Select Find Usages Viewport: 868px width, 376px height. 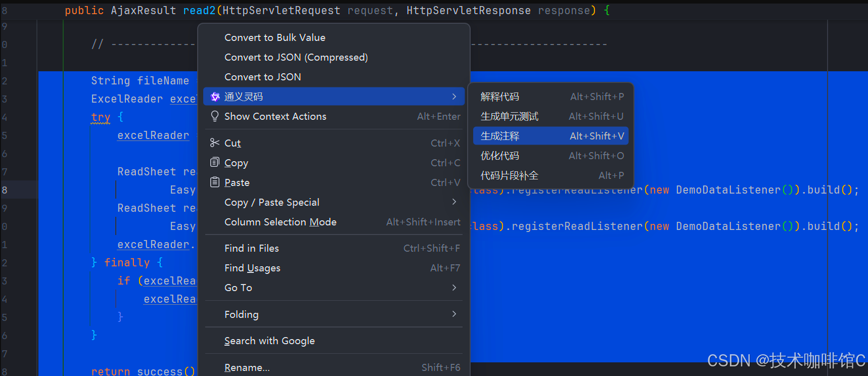pyautogui.click(x=334, y=268)
